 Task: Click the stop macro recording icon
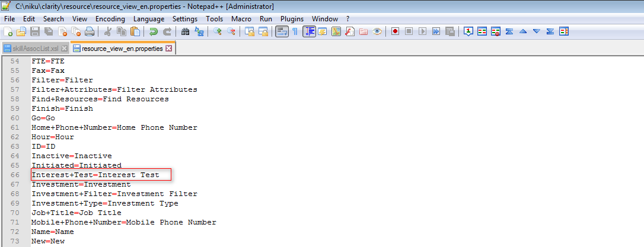pos(409,31)
